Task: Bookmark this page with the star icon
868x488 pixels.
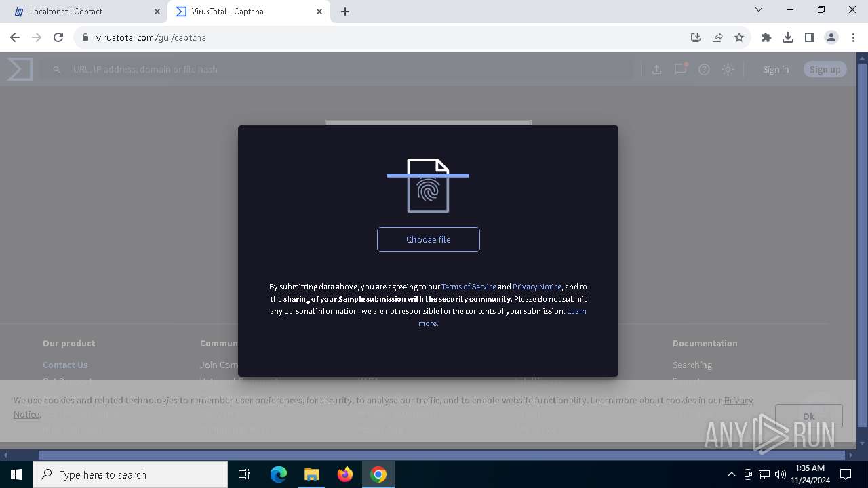Action: (x=739, y=37)
